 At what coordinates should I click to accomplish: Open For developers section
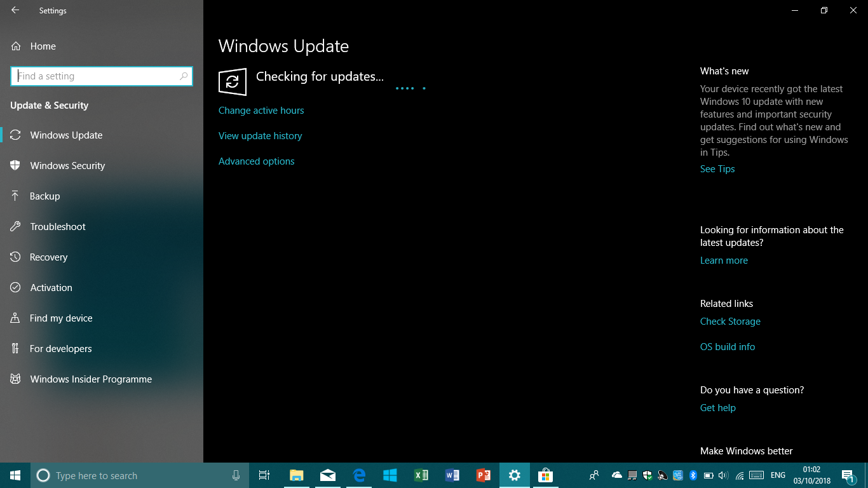click(102, 349)
